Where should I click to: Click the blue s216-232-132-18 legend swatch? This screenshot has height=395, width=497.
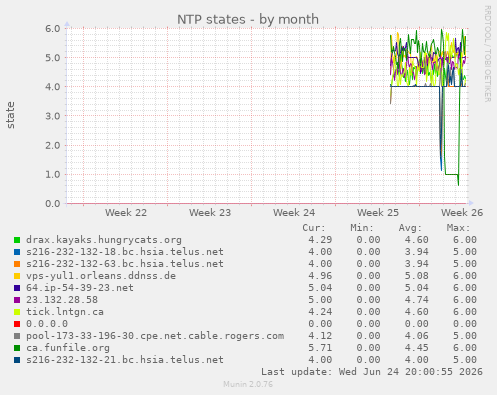pyautogui.click(x=17, y=252)
